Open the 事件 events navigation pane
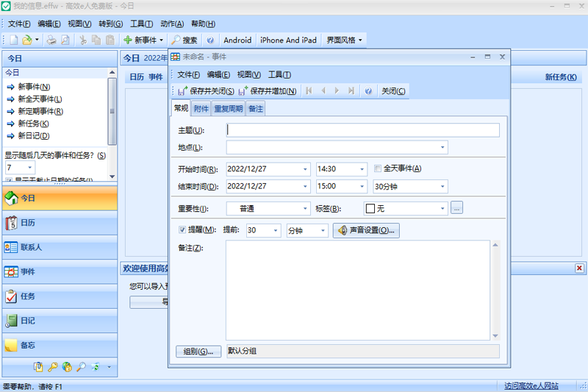This screenshot has height=392, width=588. coord(60,271)
